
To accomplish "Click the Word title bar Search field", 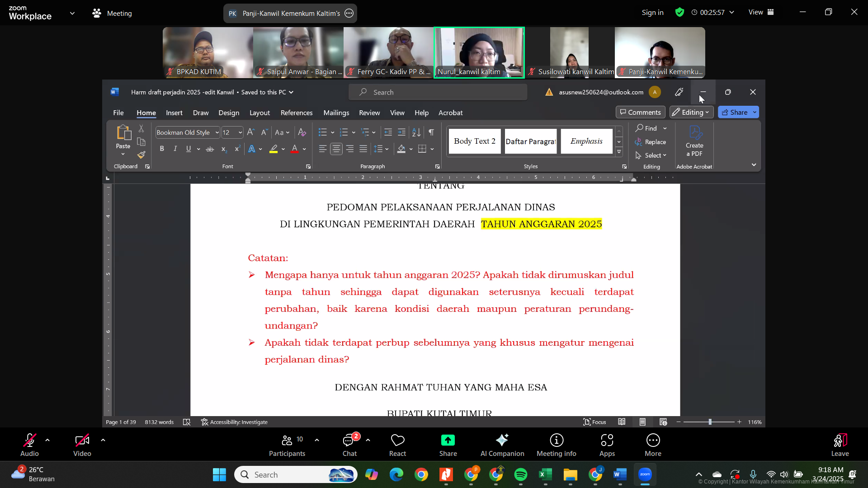I will [438, 92].
